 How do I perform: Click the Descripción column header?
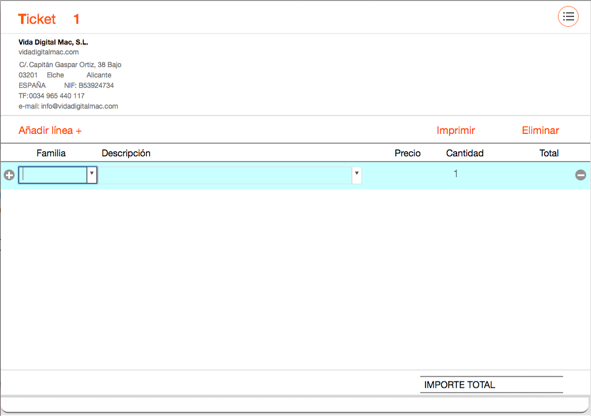126,153
